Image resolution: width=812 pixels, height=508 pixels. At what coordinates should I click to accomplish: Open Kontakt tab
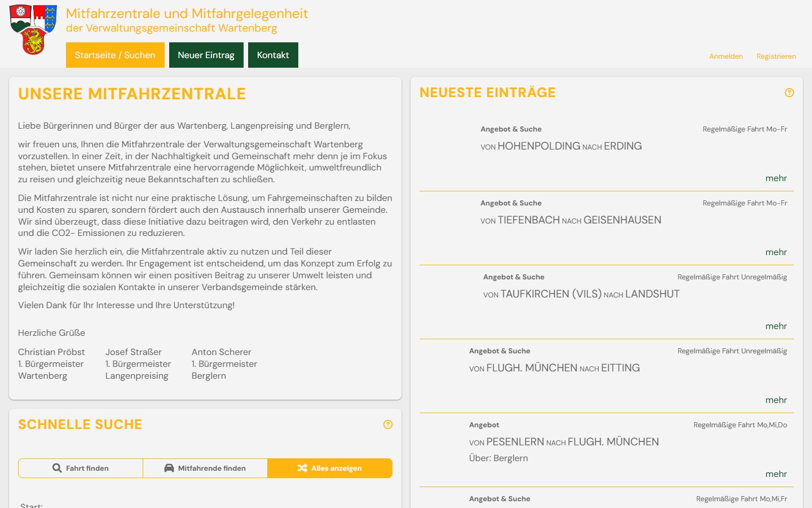[x=273, y=55]
